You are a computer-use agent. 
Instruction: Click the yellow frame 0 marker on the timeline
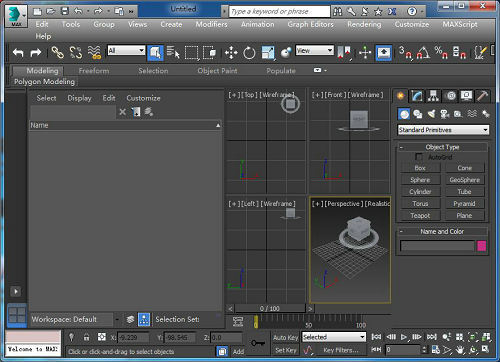(x=256, y=322)
